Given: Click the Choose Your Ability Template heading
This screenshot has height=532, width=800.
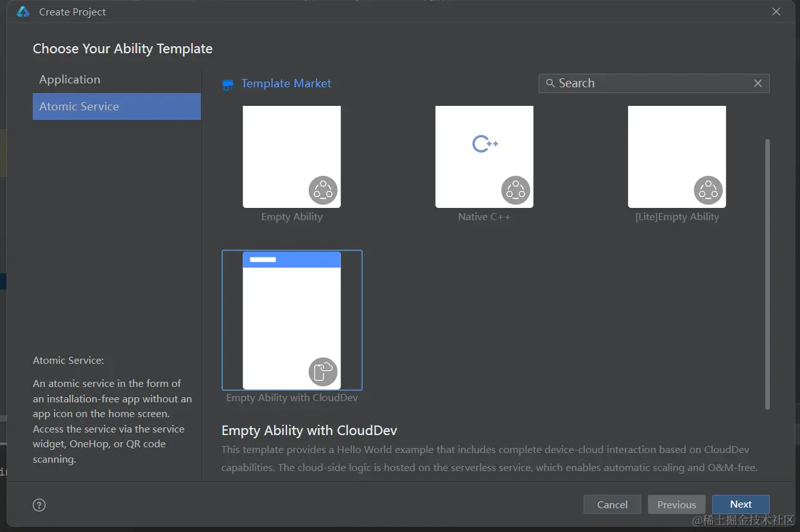Looking at the screenshot, I should [123, 49].
